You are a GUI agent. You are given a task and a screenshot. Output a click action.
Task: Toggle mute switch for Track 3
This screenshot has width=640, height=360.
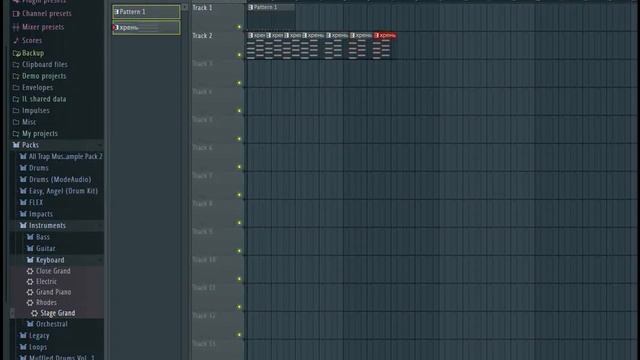239,83
